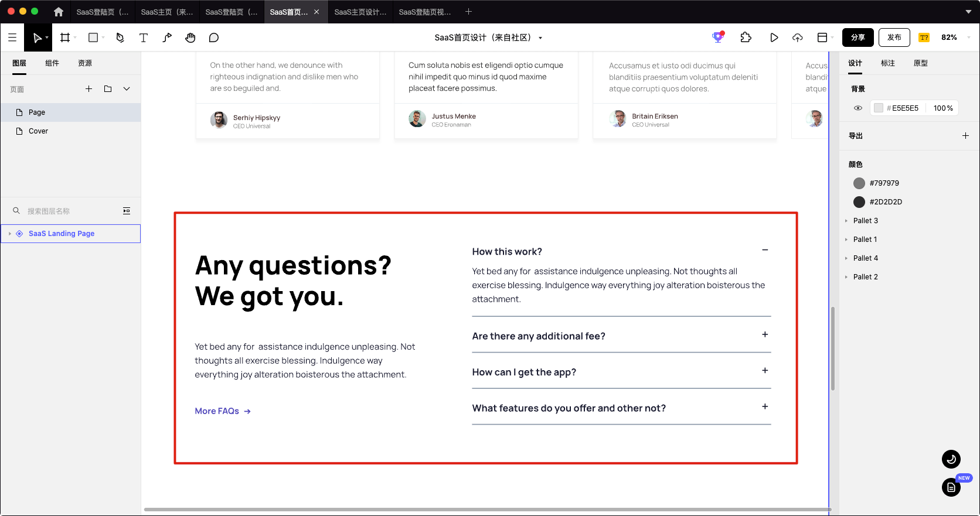Select the Move arrow tool
This screenshot has width=980, height=516.
(x=37, y=37)
